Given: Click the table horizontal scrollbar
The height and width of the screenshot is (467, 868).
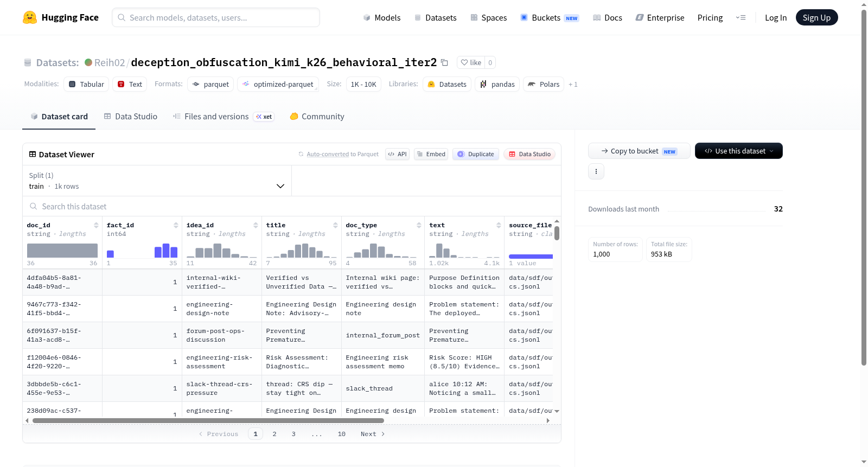Looking at the screenshot, I should point(208,420).
